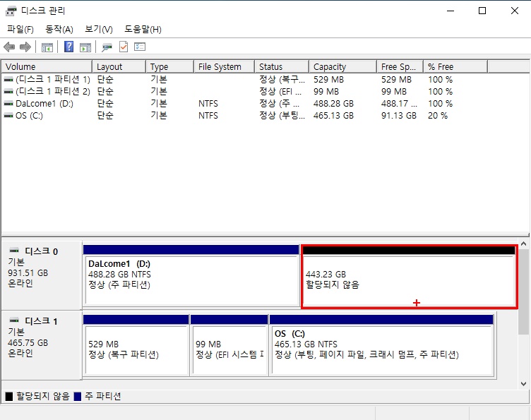Screen dimensions: 531x420
Task: Click the 디스크 0 931.51 GB disk label
Action: (x=41, y=275)
